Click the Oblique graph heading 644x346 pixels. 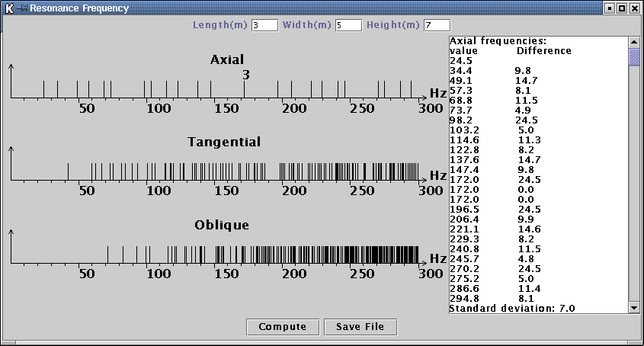[222, 225]
